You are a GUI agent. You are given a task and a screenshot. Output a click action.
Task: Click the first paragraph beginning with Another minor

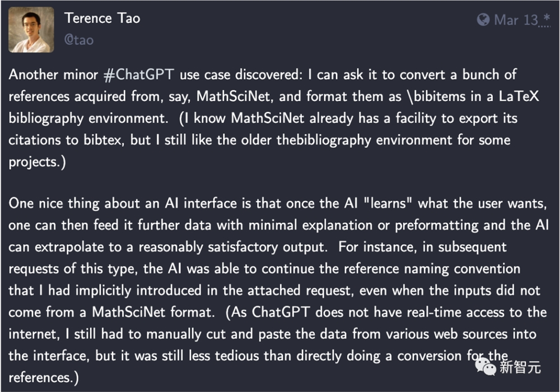[274, 118]
